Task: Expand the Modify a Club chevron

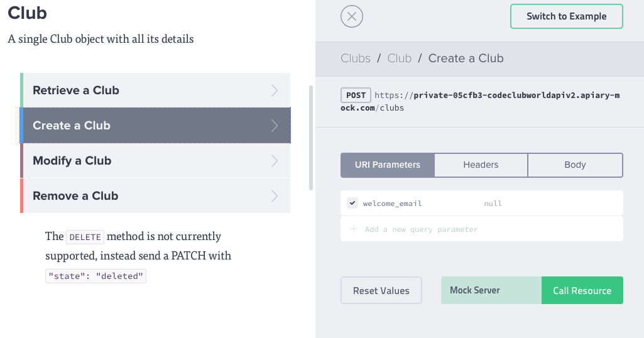Action: click(x=275, y=161)
